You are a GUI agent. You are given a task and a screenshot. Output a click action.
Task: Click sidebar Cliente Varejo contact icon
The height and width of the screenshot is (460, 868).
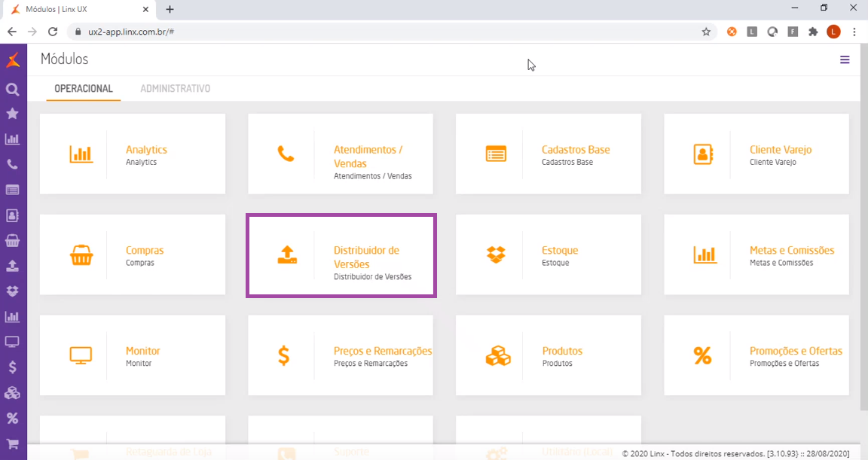(x=12, y=215)
